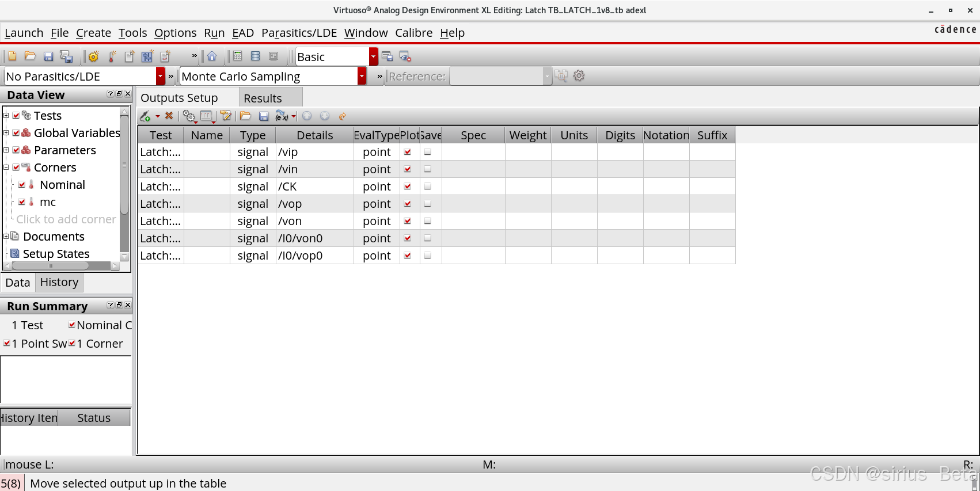Viewport: 980px width, 491px height.
Task: Expand the Tests tree node
Action: click(x=6, y=116)
